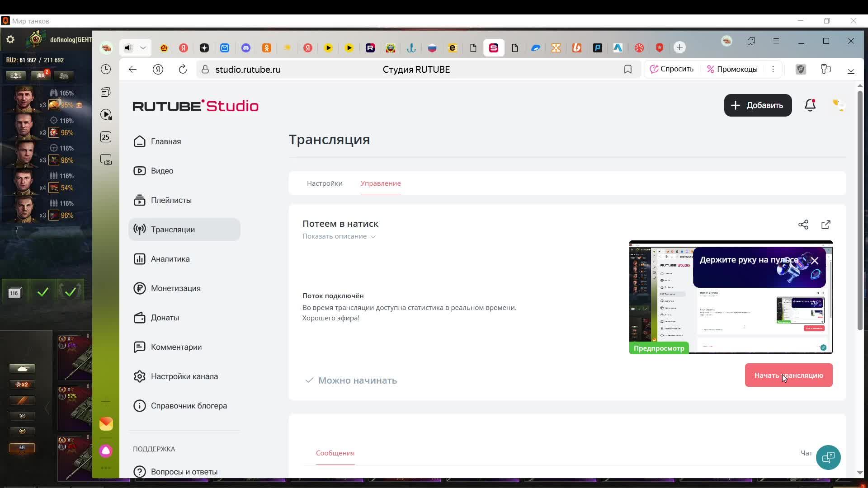This screenshot has height=488, width=868.
Task: Open the crew book icon with badge 2
Action: click(41, 75)
